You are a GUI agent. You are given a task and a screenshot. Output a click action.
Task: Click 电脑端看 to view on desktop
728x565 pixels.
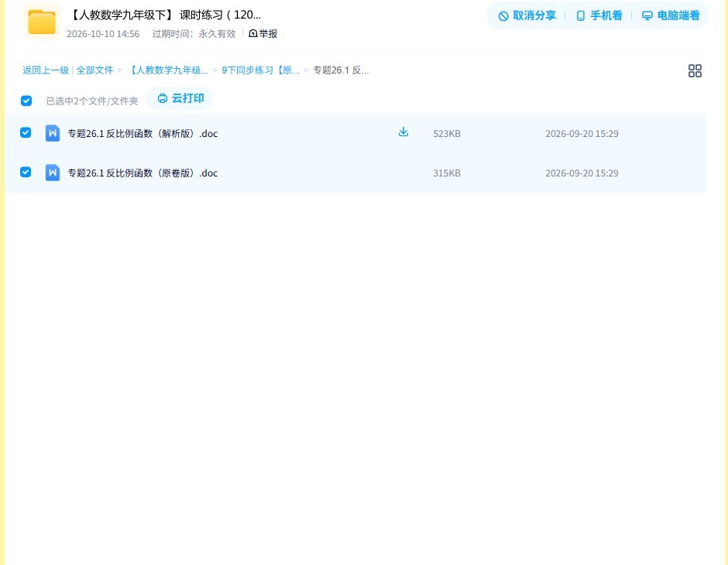coord(671,15)
